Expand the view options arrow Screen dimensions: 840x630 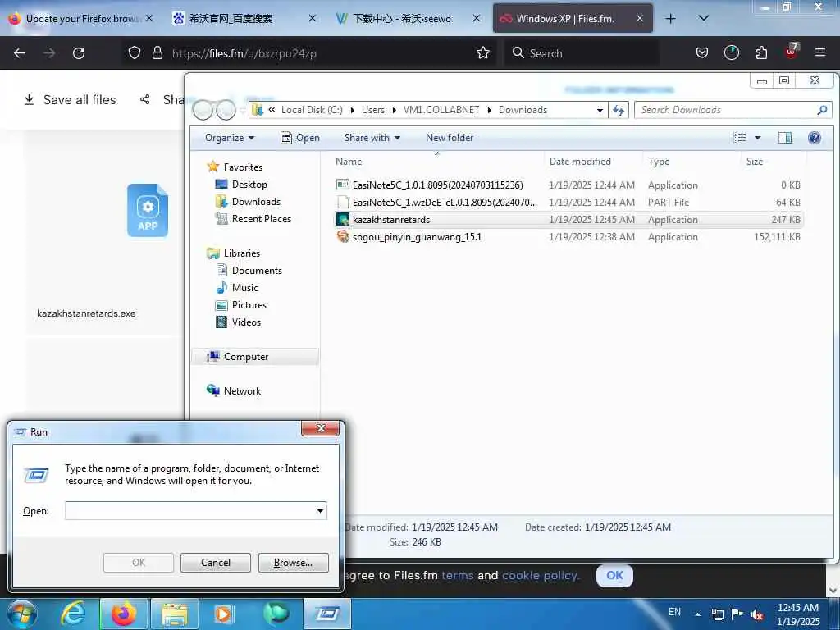pyautogui.click(x=757, y=138)
